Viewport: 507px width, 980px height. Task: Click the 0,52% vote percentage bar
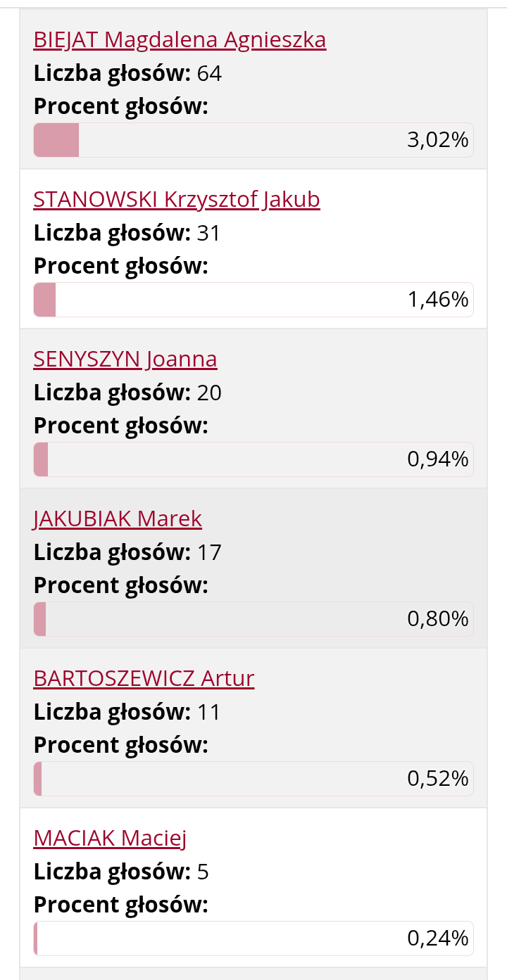click(254, 779)
